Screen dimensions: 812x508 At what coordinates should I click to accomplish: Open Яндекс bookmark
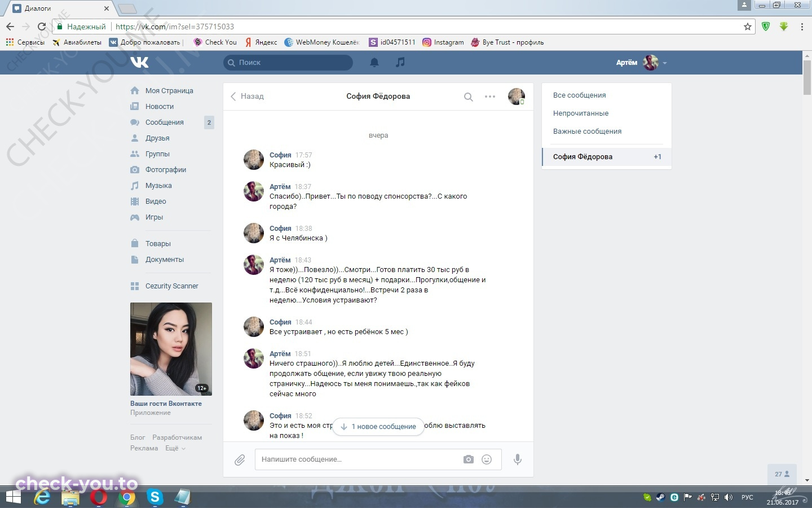[261, 42]
